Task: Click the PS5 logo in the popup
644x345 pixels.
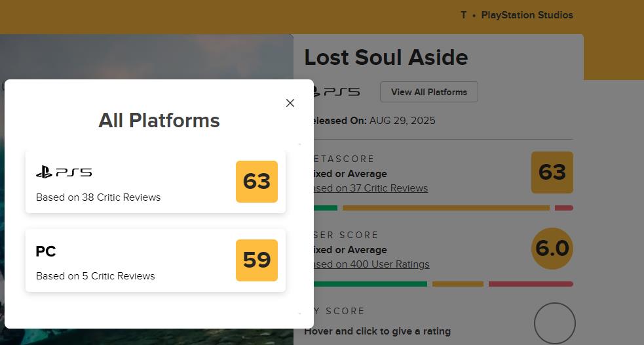Action: (x=64, y=172)
